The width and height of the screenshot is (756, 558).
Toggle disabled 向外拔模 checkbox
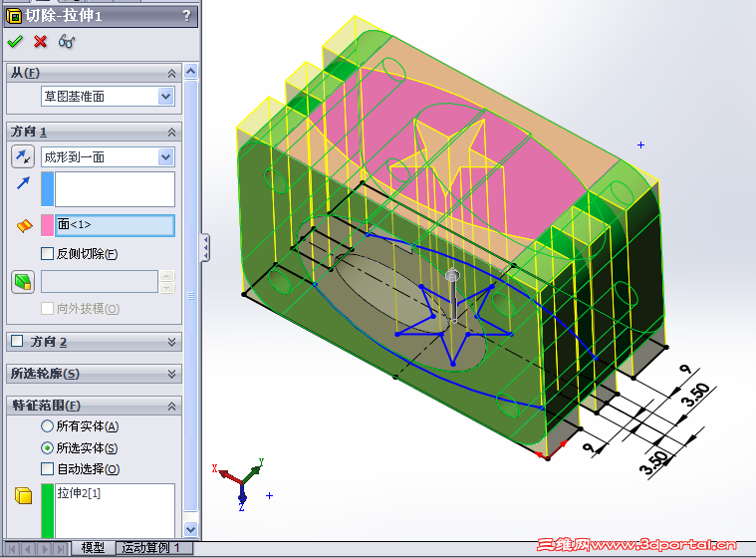click(x=47, y=309)
